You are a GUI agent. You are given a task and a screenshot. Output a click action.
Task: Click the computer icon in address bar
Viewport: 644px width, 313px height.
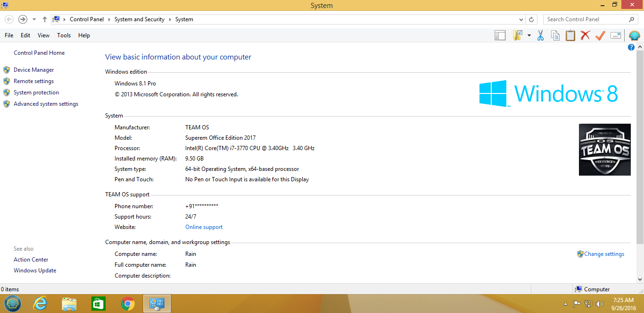(56, 19)
